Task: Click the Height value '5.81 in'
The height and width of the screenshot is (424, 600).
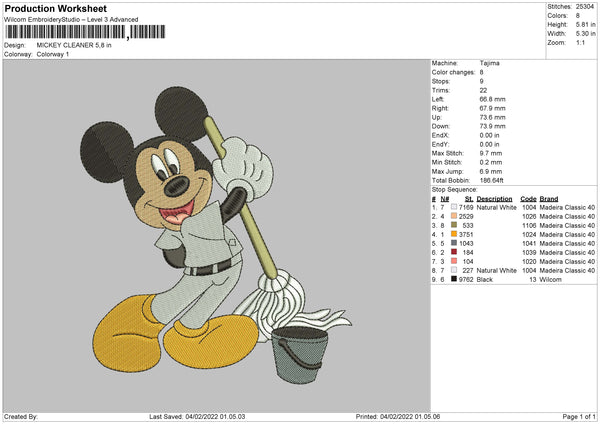Action: (x=585, y=24)
